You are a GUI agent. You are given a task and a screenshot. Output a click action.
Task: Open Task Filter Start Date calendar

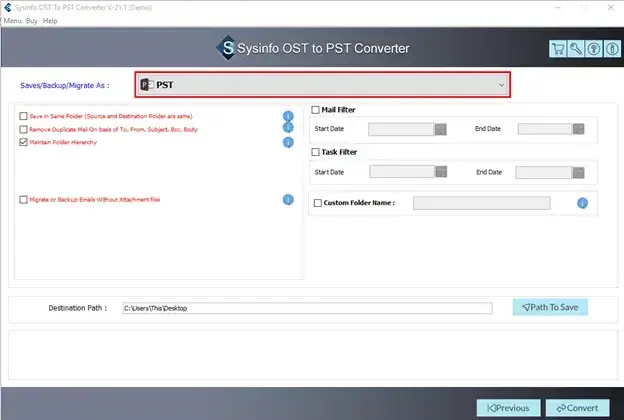pos(441,172)
